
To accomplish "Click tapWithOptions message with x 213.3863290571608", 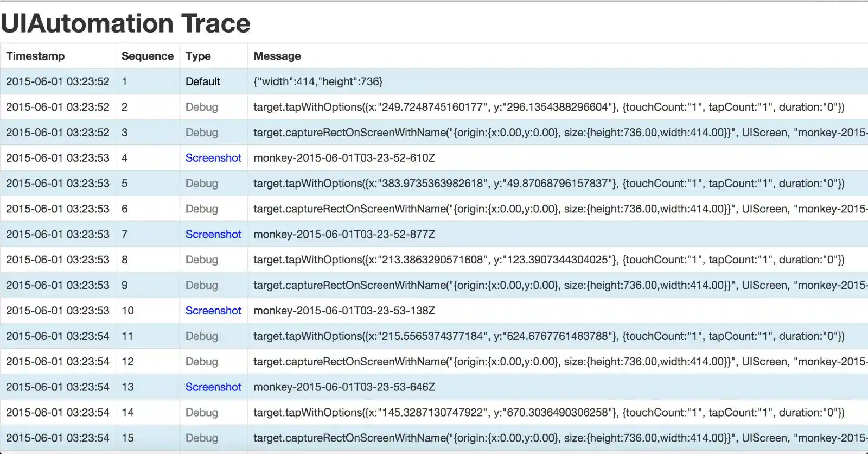I will tap(549, 260).
